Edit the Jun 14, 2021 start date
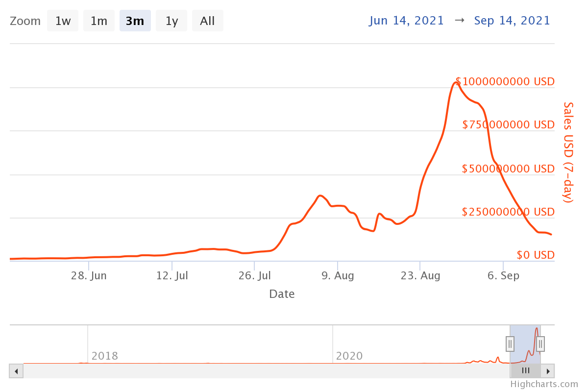Image resolution: width=588 pixels, height=392 pixels. (x=407, y=21)
